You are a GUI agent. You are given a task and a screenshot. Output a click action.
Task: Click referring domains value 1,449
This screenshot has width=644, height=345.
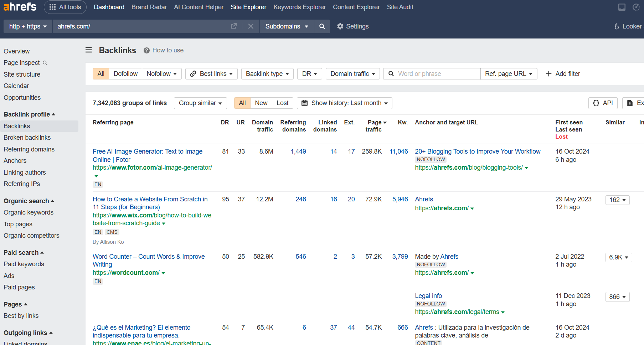click(298, 151)
